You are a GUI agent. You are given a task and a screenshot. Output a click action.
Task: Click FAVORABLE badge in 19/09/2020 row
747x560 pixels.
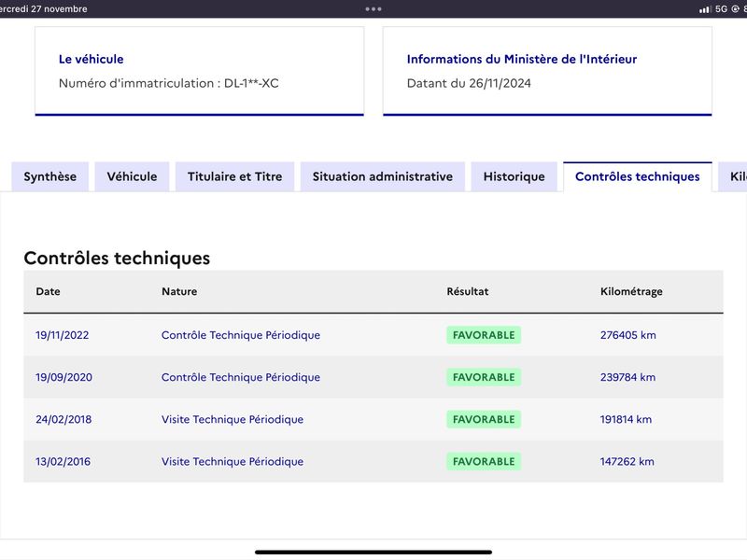pyautogui.click(x=484, y=377)
